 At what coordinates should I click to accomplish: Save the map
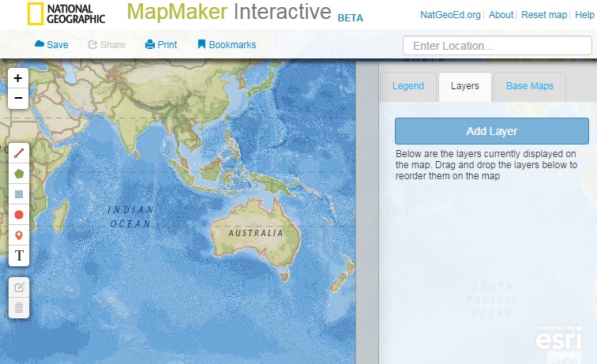click(51, 44)
